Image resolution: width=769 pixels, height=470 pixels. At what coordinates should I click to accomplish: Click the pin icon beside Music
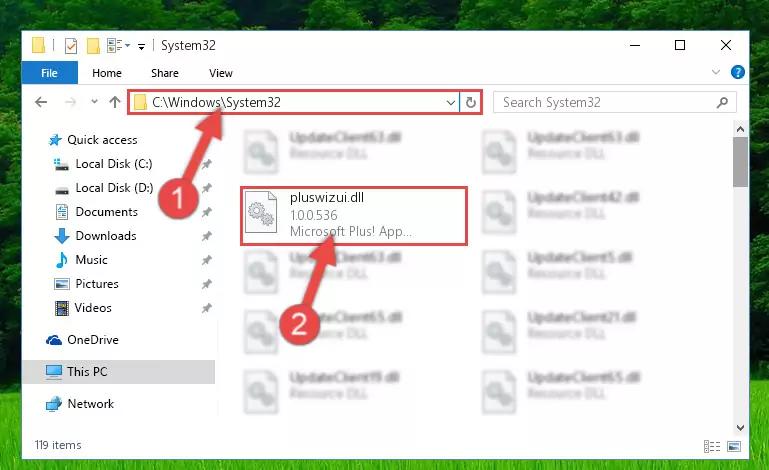pos(207,260)
